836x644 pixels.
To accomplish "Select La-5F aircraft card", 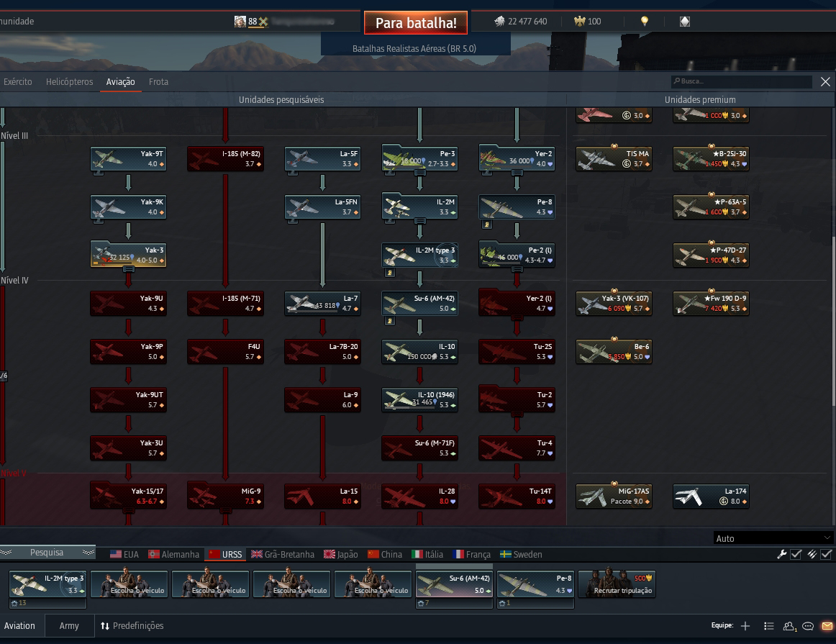I will (x=322, y=159).
